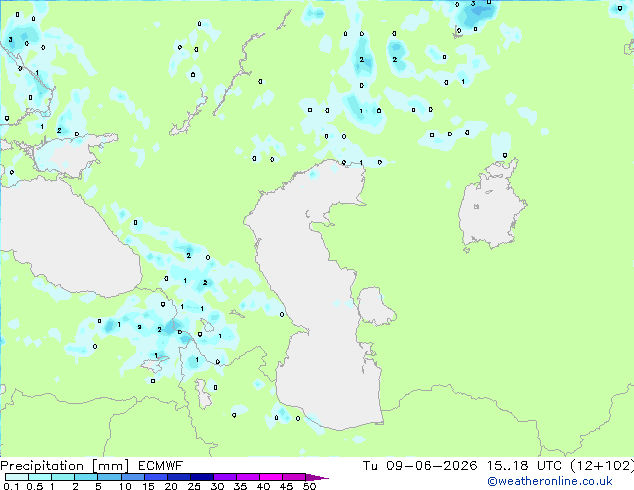The height and width of the screenshot is (490, 634).
Task: Click the "45" legend value label
Action: coord(286,486)
